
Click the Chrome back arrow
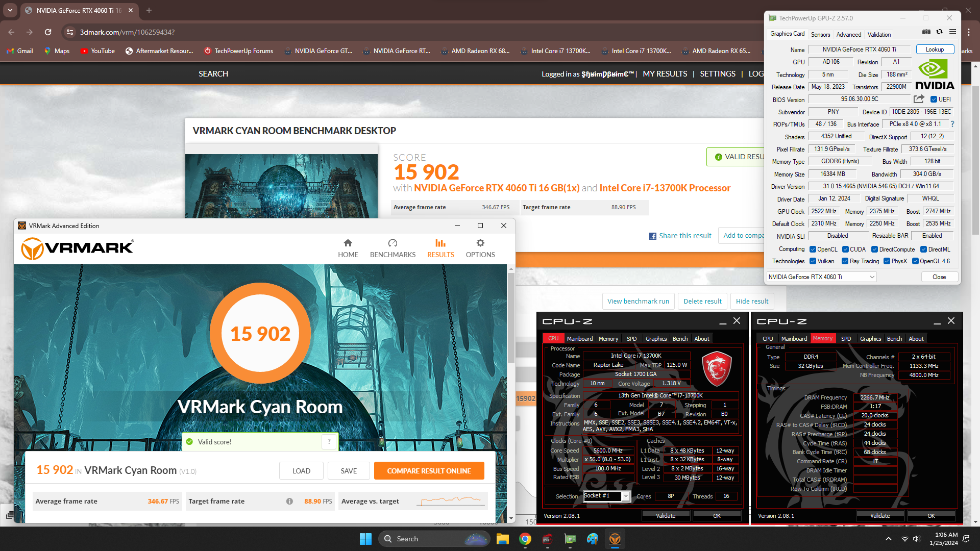pyautogui.click(x=11, y=32)
